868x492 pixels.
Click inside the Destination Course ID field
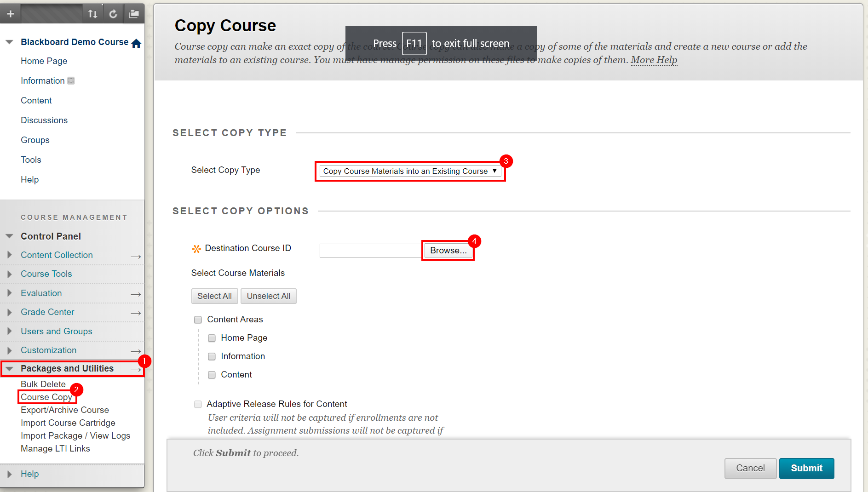click(370, 250)
